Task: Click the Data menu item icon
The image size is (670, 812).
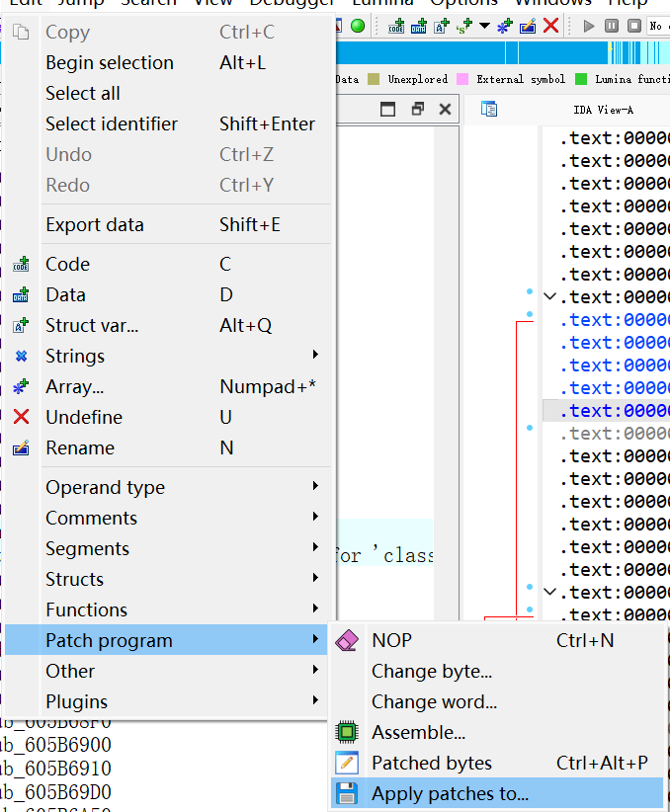Action: [x=21, y=294]
